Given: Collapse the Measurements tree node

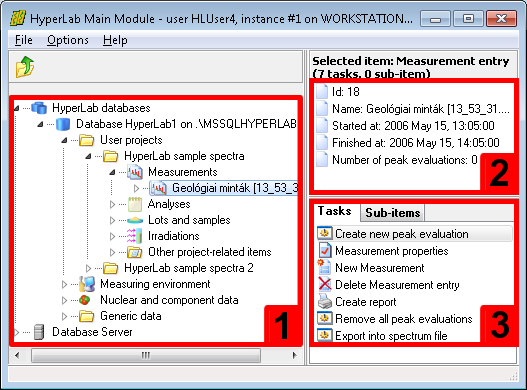Looking at the screenshot, I should (x=112, y=172).
